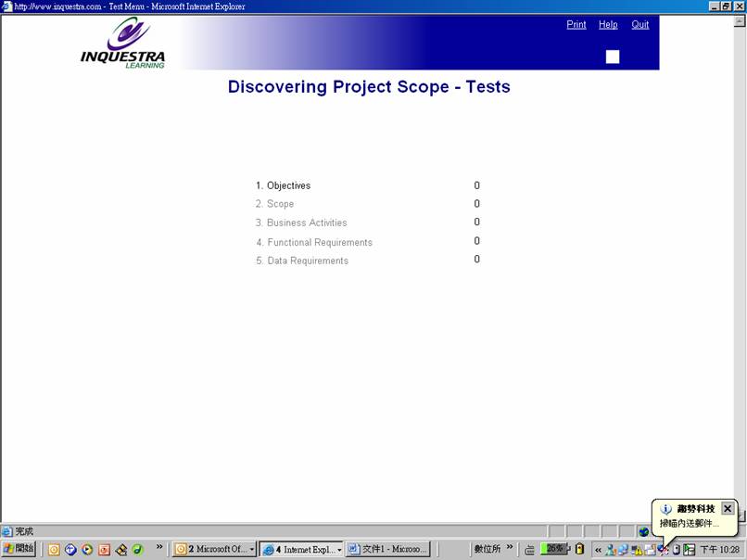Select 4. Functional Requirements item
The width and height of the screenshot is (747, 560).
coord(314,242)
